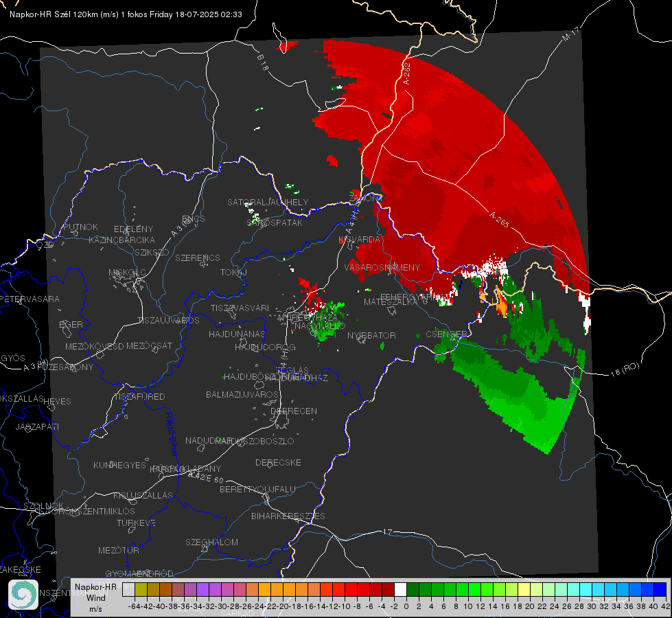Click the PÉTERVÁSÁRA label
Viewport: 672px width, 618px height.
tap(29, 299)
